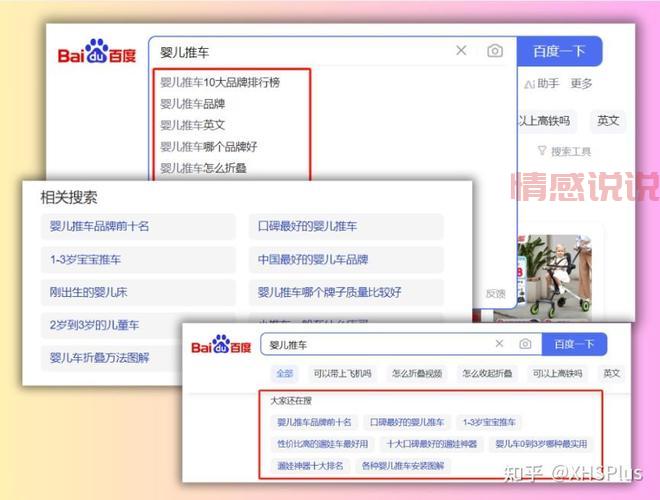This screenshot has height=500, width=660.
Task: Click the 反馈 link in the suggestion box
Action: (495, 293)
